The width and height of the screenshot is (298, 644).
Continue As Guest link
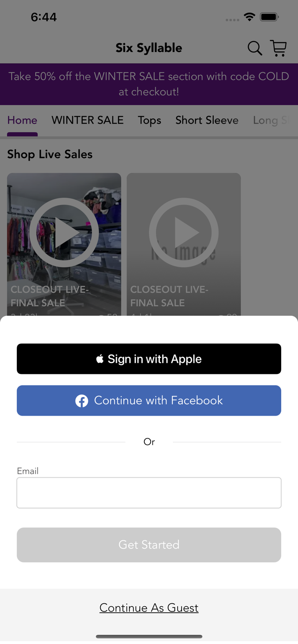tap(149, 608)
